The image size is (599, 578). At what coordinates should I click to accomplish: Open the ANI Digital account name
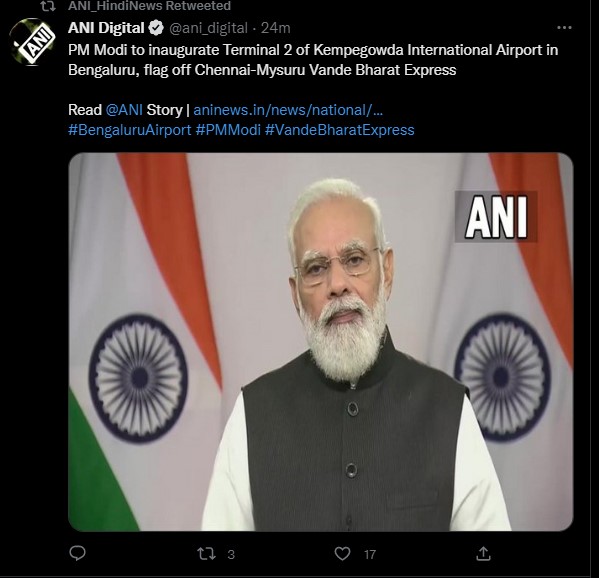(x=106, y=28)
